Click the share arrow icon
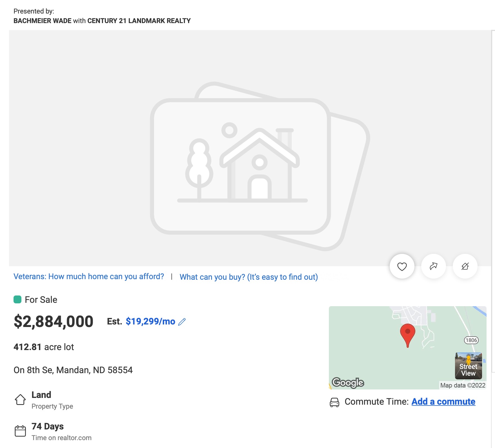This screenshot has height=448, width=495. [433, 266]
